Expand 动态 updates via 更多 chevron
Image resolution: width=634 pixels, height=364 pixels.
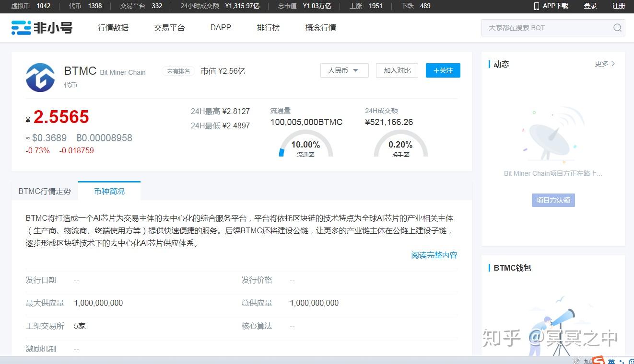pos(605,63)
